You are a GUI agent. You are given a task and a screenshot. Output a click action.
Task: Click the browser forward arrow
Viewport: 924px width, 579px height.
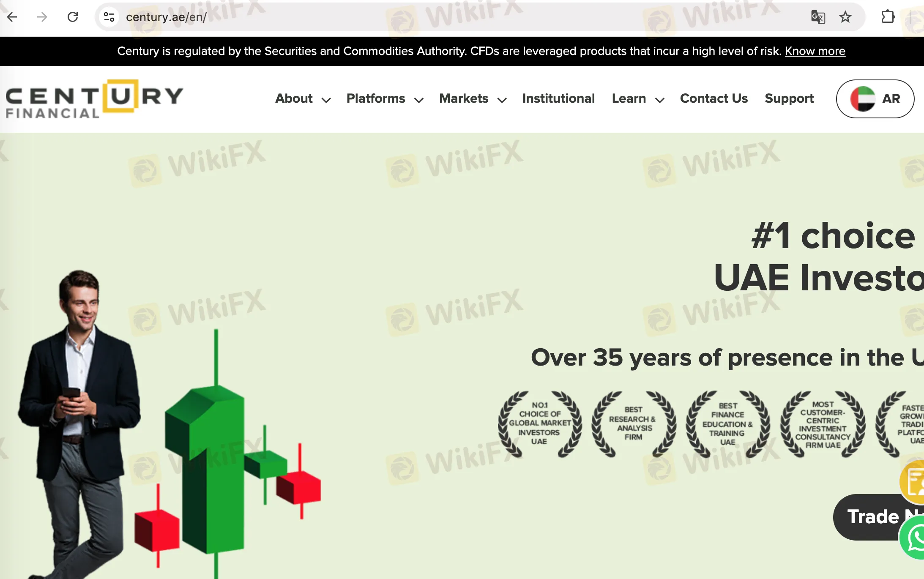click(x=42, y=17)
